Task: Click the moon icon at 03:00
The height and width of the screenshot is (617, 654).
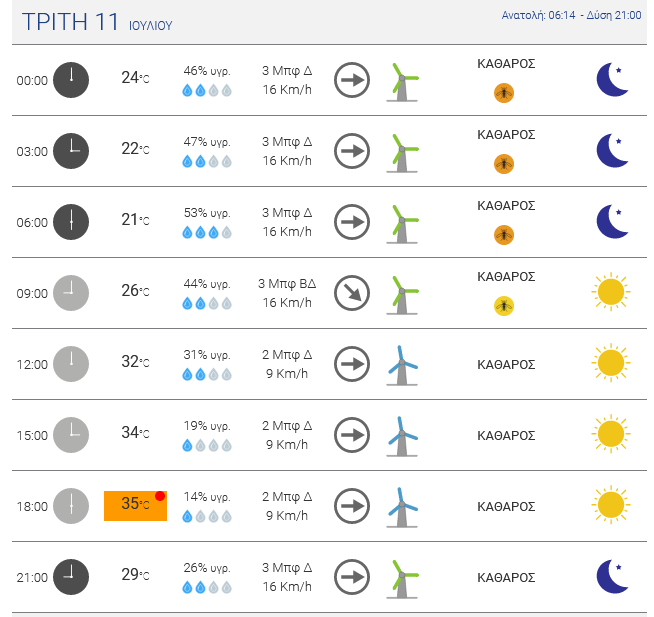Action: coord(612,151)
